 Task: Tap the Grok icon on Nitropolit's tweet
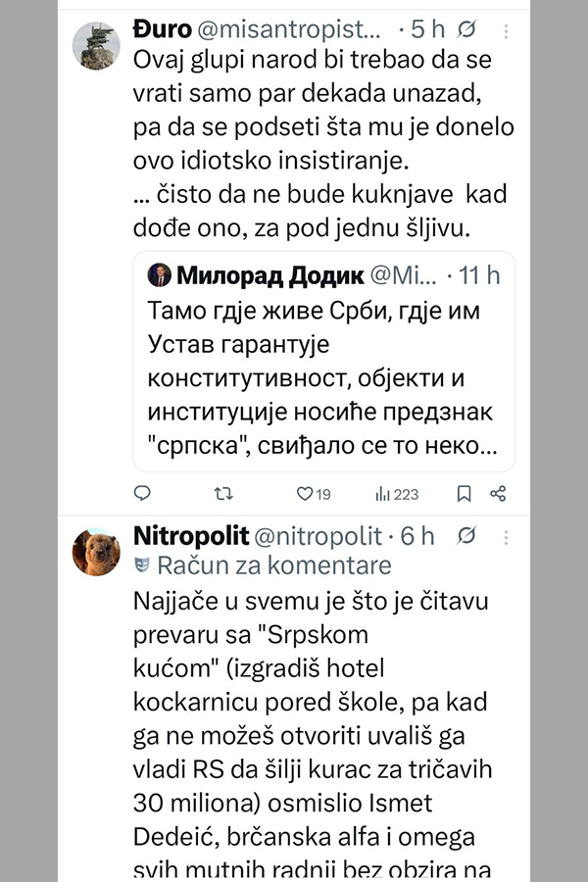(468, 535)
